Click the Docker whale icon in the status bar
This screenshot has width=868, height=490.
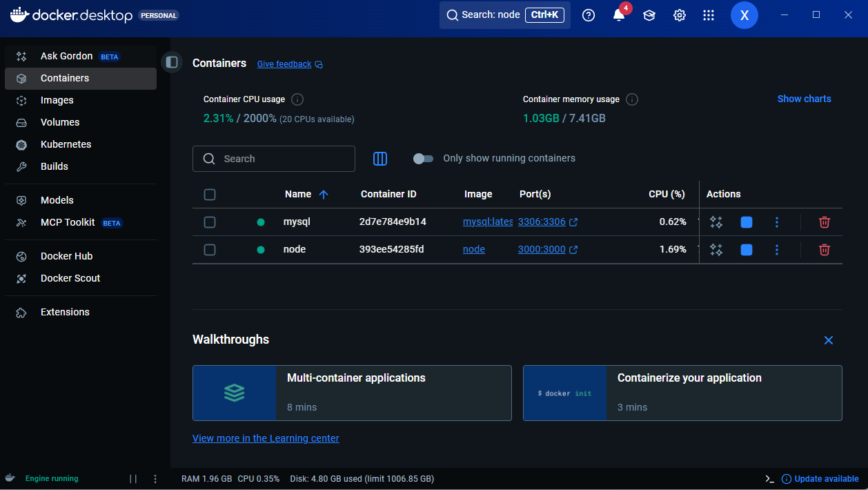[x=10, y=478]
